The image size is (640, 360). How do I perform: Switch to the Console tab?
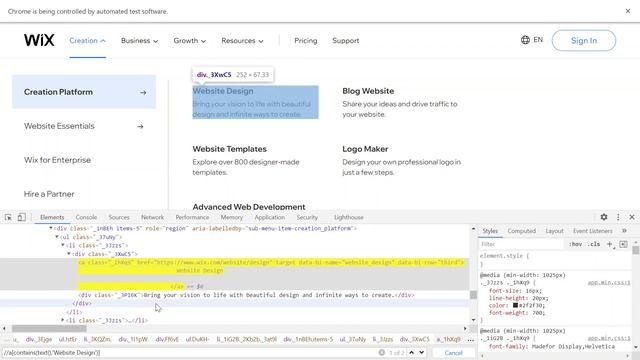pyautogui.click(x=86, y=217)
